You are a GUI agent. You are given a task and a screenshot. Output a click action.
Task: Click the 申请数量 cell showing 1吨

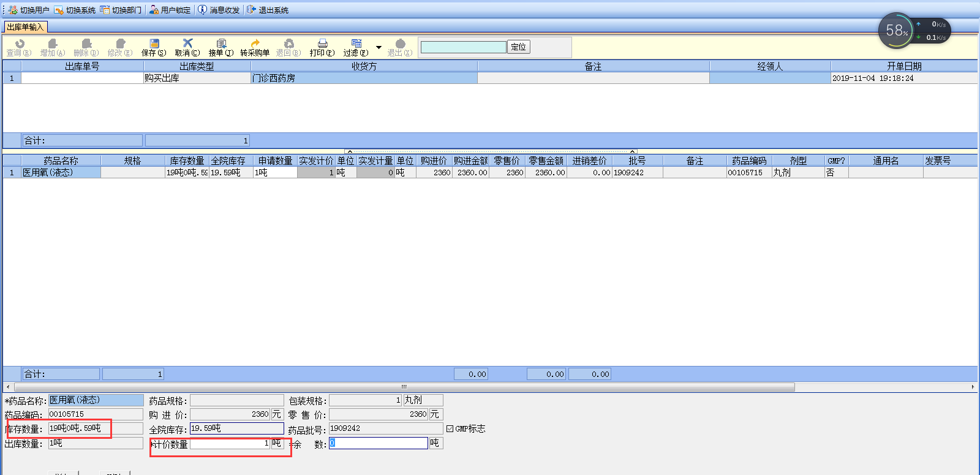coord(275,173)
